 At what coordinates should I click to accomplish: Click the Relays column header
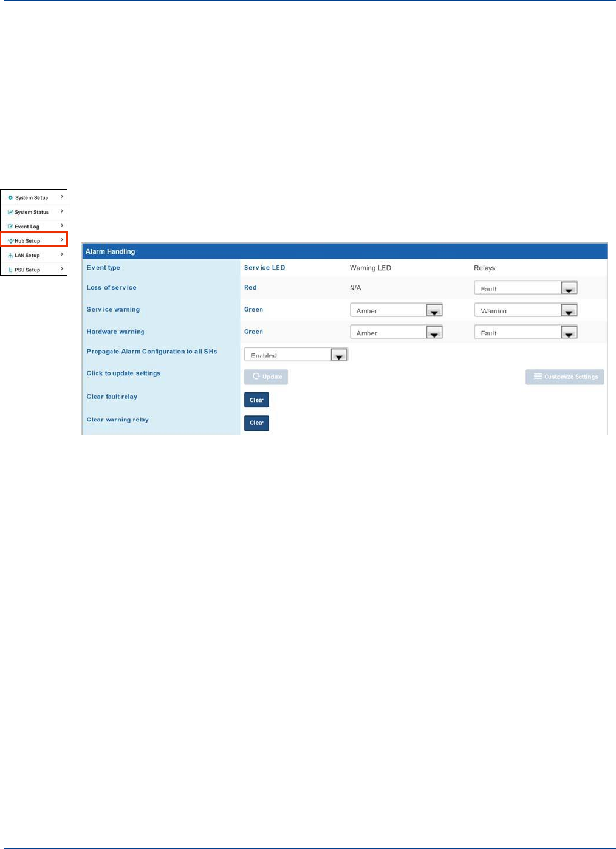(x=484, y=268)
